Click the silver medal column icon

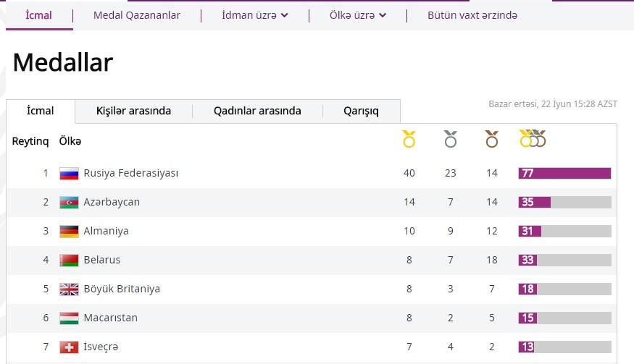click(x=451, y=139)
